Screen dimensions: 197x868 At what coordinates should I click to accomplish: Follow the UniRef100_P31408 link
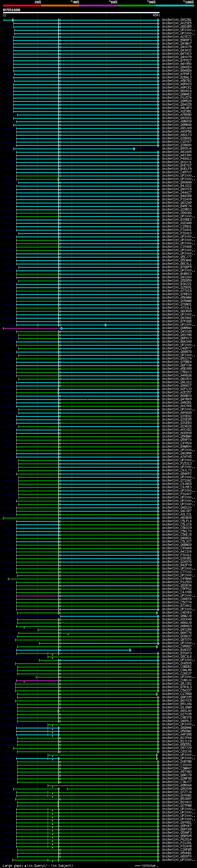[176, 847]
